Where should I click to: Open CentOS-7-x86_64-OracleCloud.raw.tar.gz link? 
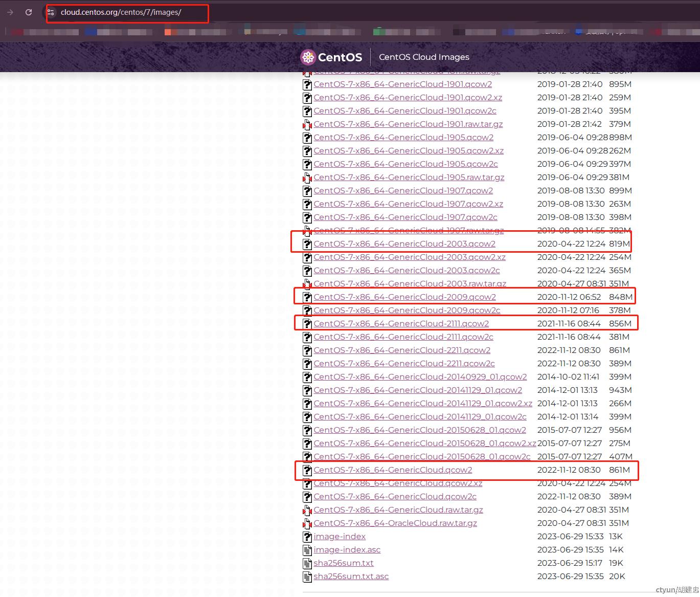click(x=395, y=523)
